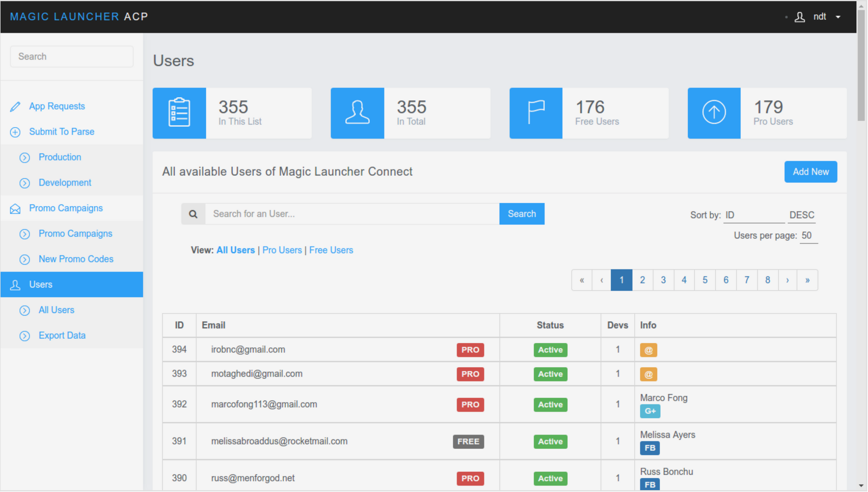Click the orange @ info icon for ID 394

(649, 350)
